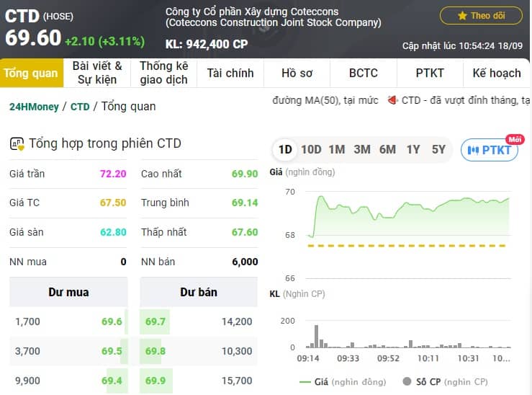Click the ask volume 15,700
Viewport: 532px width, 395px height.
click(x=237, y=381)
